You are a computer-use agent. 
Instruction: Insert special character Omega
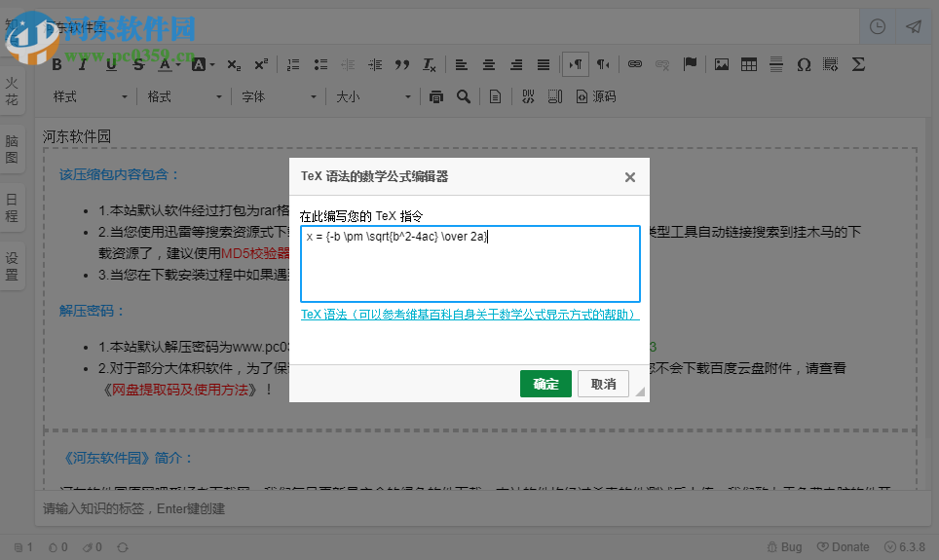pos(804,64)
